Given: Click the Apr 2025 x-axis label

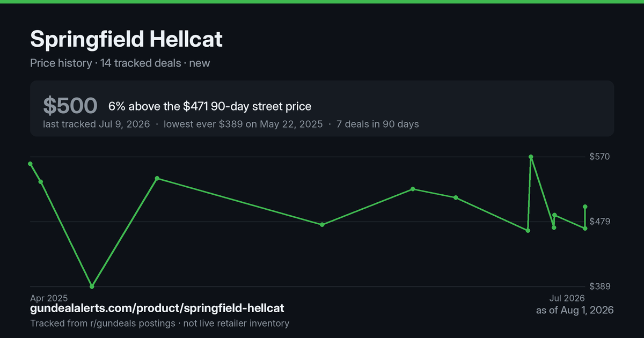Looking at the screenshot, I should coord(49,298).
